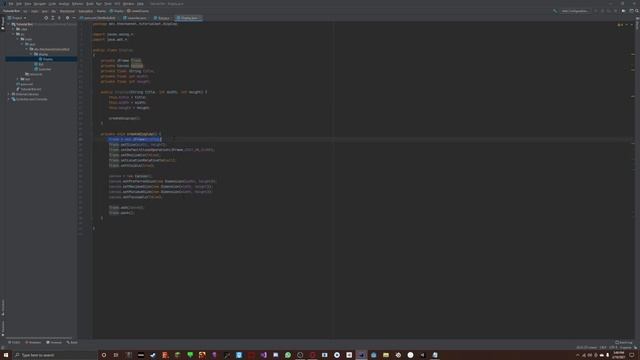Image resolution: width=640 pixels, height=360 pixels.
Task: Collapse the display package arrow
Action: click(x=31, y=54)
